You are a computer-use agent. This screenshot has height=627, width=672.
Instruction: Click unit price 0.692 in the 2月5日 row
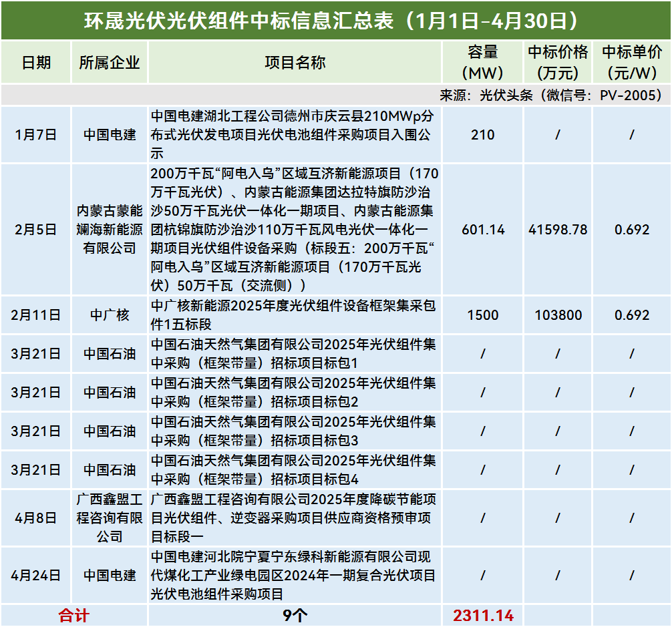(632, 230)
